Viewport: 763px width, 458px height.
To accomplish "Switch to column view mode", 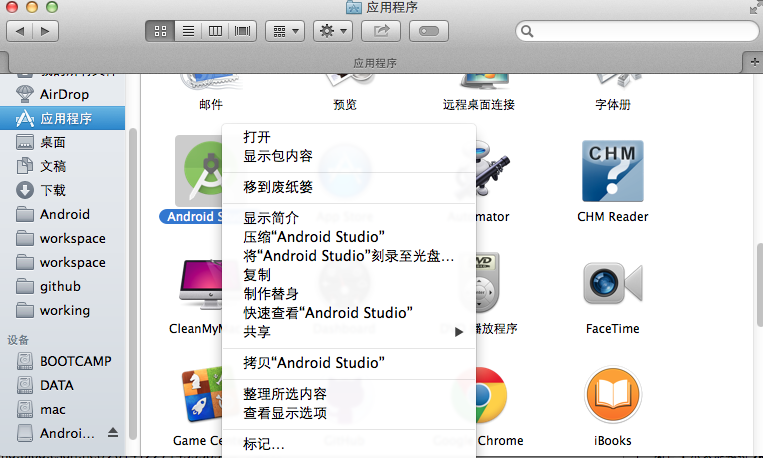I will (215, 31).
